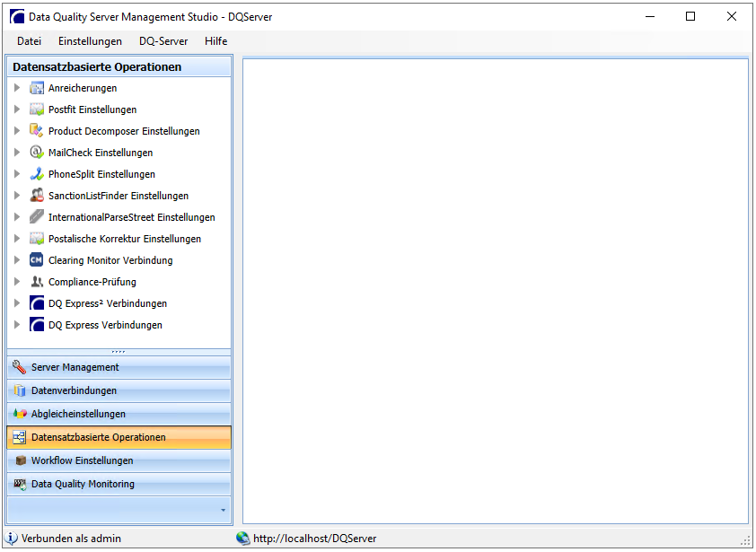Select the Clearing Monitor Verbindung label

110,260
